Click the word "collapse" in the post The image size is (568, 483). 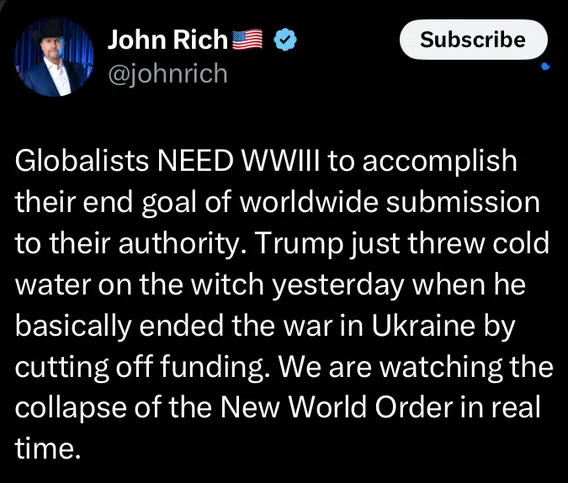[x=71, y=409]
